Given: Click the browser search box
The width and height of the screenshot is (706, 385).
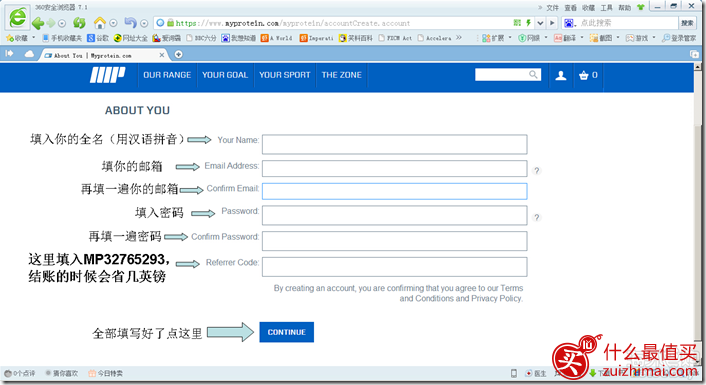Looking at the screenshot, I should coord(627,23).
